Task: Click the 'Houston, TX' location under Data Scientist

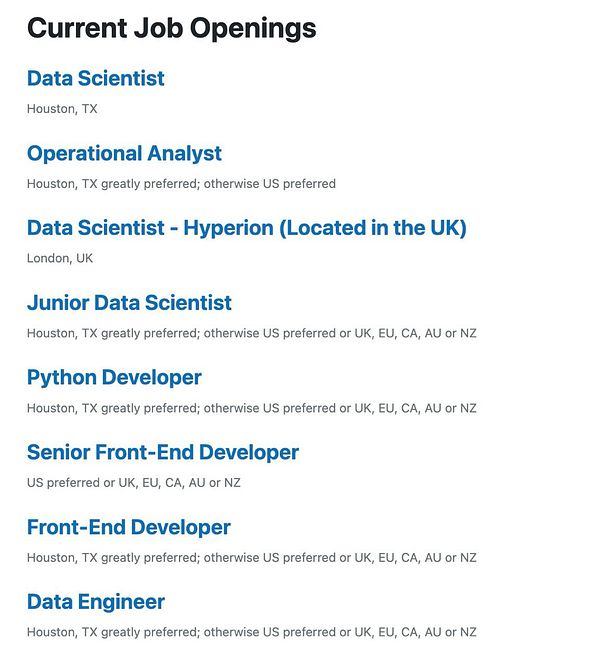Action: (62, 109)
